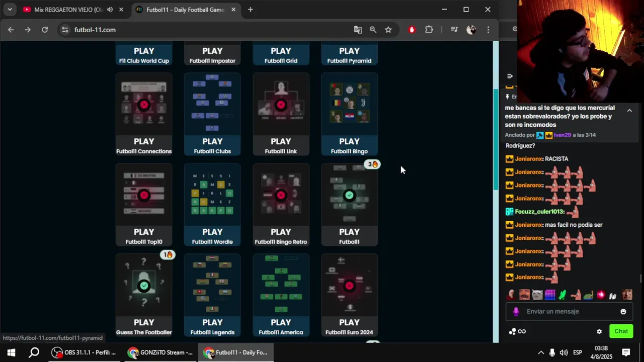
Task: Click Joniaronx username beside RACISTA message
Action: (528, 159)
